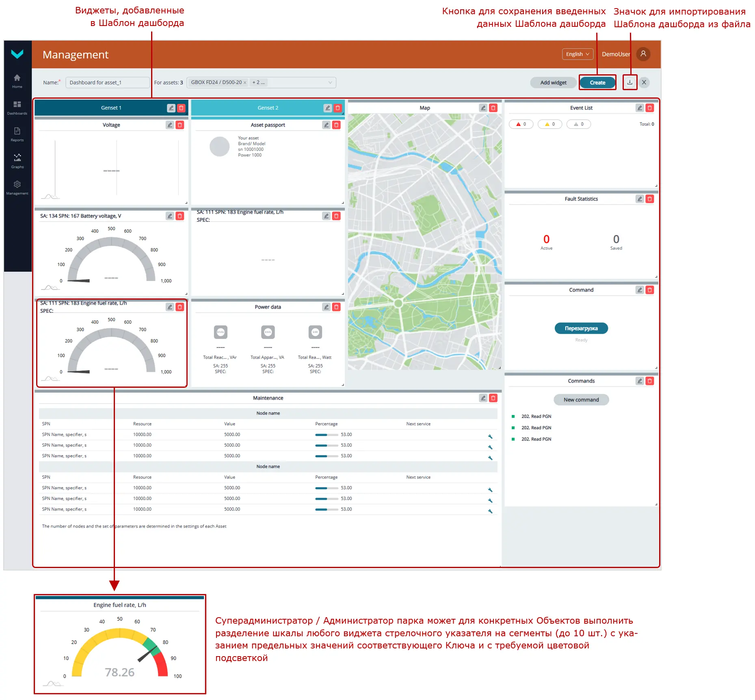This screenshot has width=755, height=700.
Task: Toggle the red critical events filter
Action: point(521,124)
